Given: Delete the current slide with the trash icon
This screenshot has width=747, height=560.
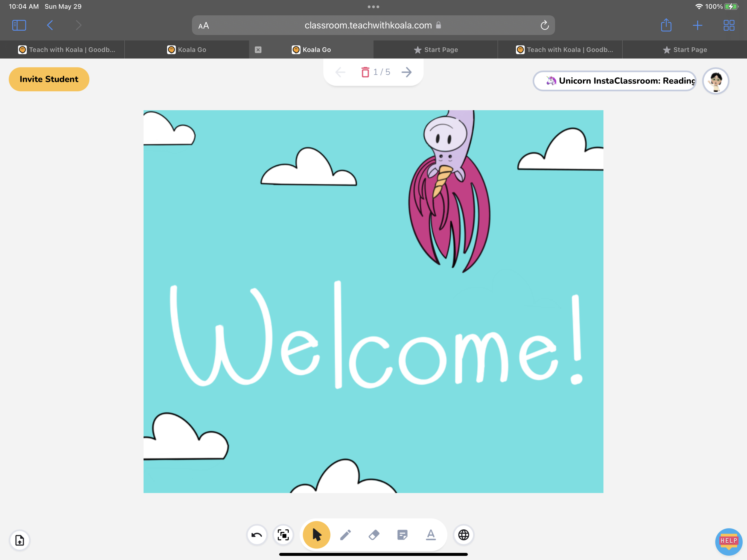Looking at the screenshot, I should click(365, 72).
